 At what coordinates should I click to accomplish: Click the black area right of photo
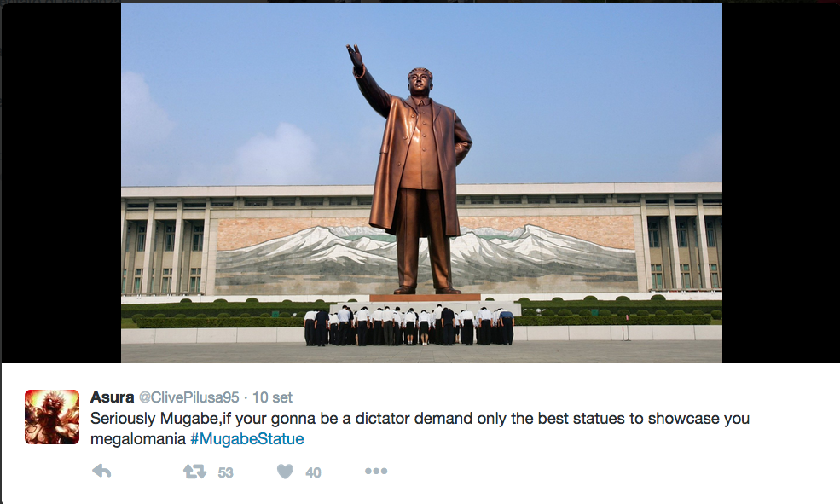(x=780, y=182)
